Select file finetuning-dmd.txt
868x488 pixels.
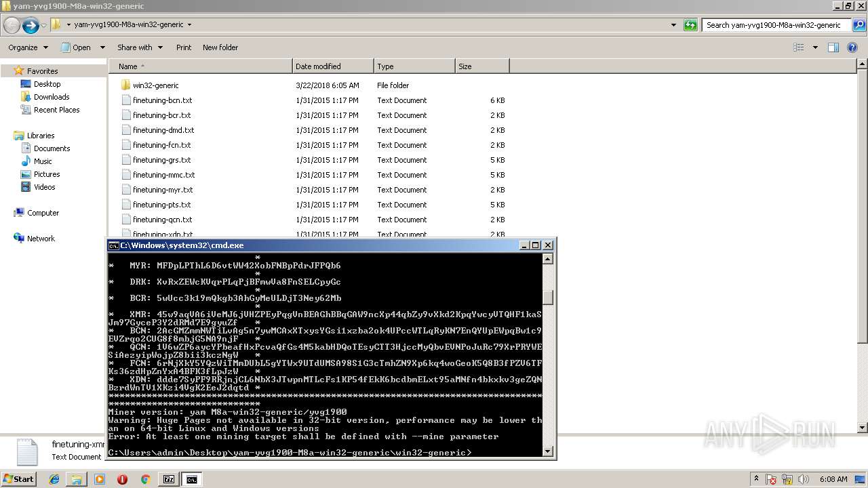163,130
